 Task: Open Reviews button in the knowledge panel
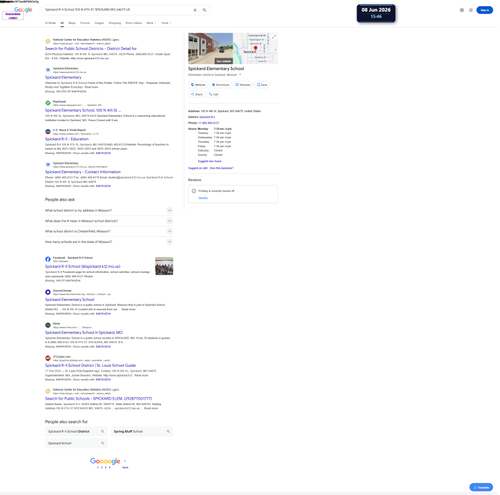[x=243, y=85]
